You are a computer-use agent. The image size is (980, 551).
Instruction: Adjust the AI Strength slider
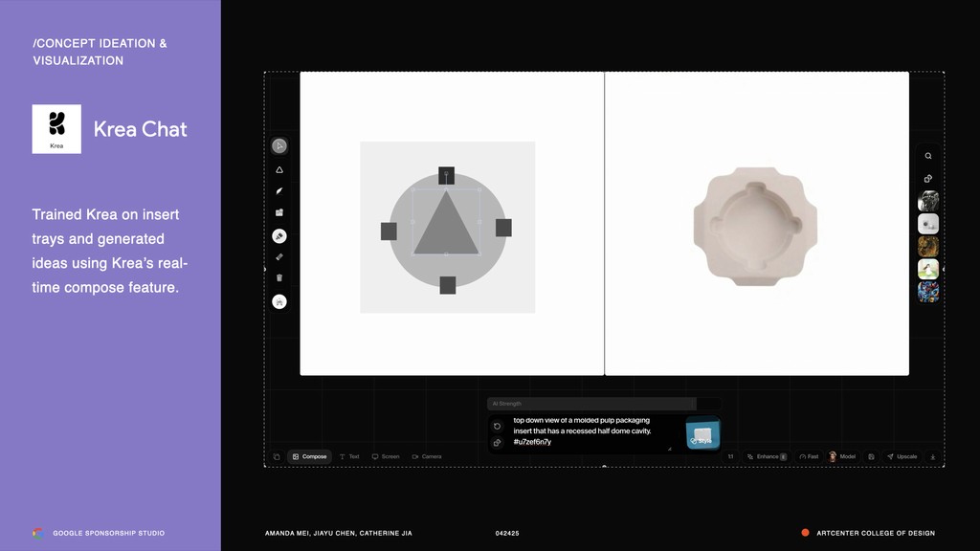coord(604,404)
